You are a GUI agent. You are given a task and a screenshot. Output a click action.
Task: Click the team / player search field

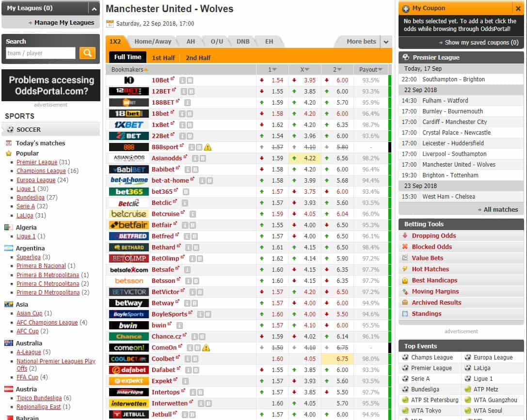click(x=41, y=53)
